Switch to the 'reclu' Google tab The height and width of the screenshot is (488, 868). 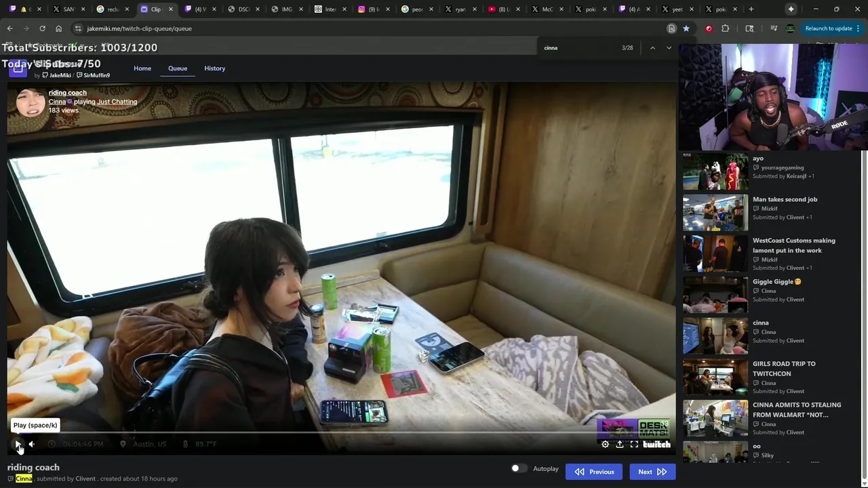click(x=113, y=9)
